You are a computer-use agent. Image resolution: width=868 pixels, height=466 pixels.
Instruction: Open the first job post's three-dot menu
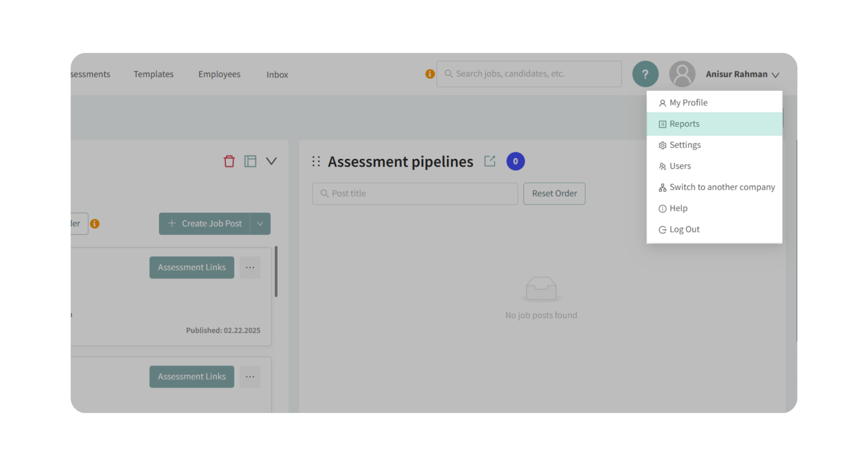[x=250, y=267]
